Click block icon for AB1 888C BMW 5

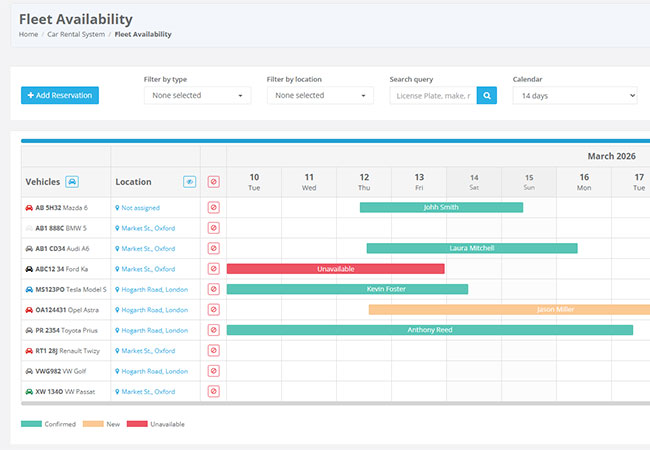tap(213, 228)
